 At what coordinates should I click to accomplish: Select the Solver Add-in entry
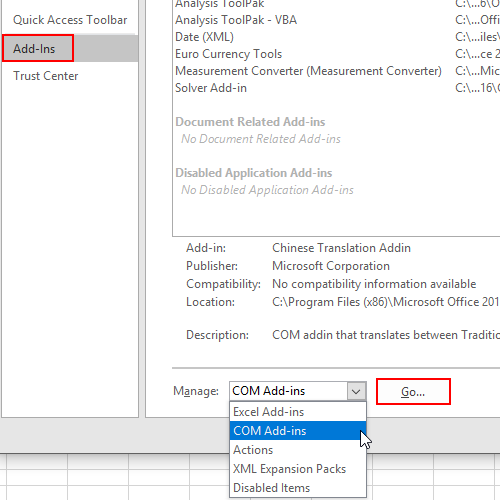pyautogui.click(x=337, y=88)
